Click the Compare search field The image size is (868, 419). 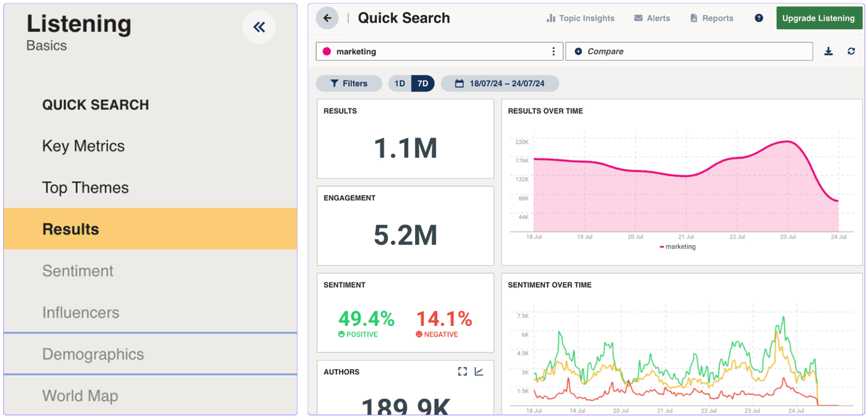pos(689,51)
